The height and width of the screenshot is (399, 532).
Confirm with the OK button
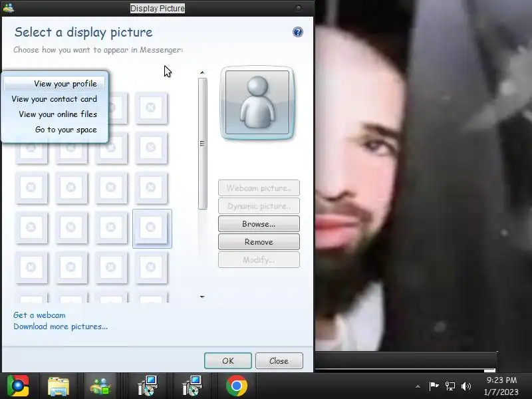228,360
